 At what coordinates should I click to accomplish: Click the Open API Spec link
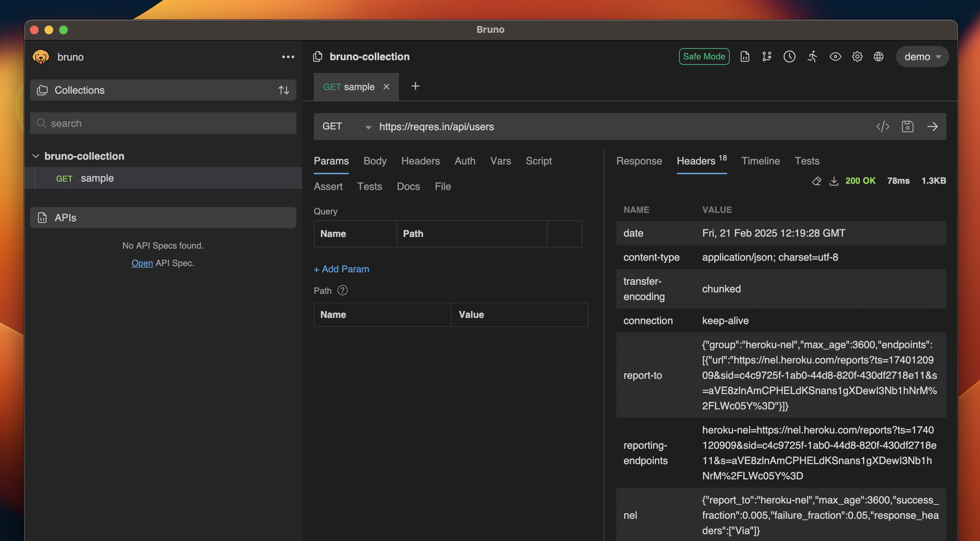click(142, 263)
